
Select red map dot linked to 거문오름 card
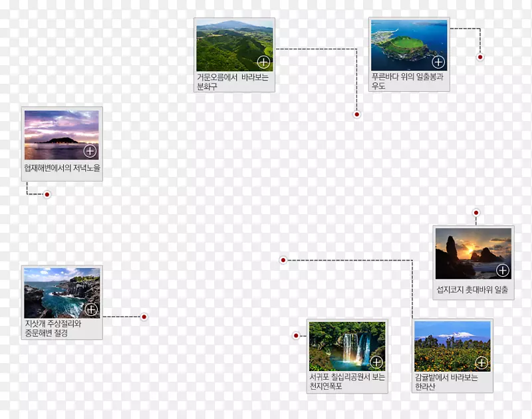pyautogui.click(x=356, y=114)
